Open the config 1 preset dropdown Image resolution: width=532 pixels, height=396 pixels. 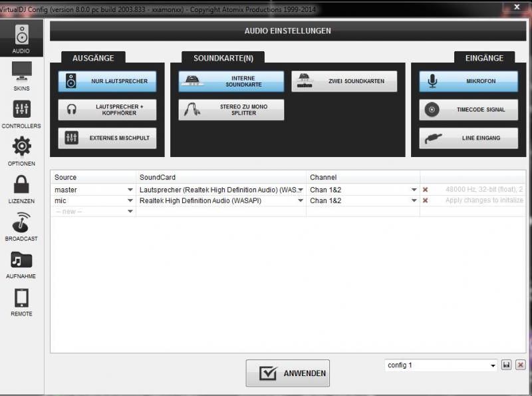click(441, 365)
